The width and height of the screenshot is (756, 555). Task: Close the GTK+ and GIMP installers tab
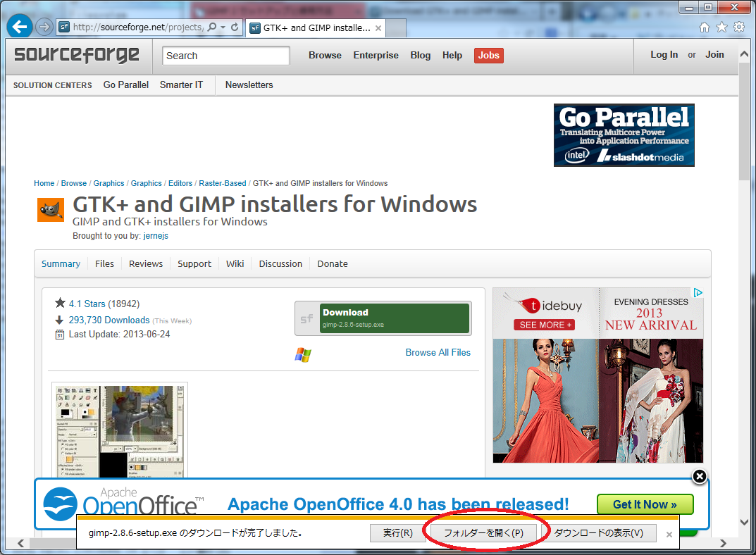coord(378,28)
